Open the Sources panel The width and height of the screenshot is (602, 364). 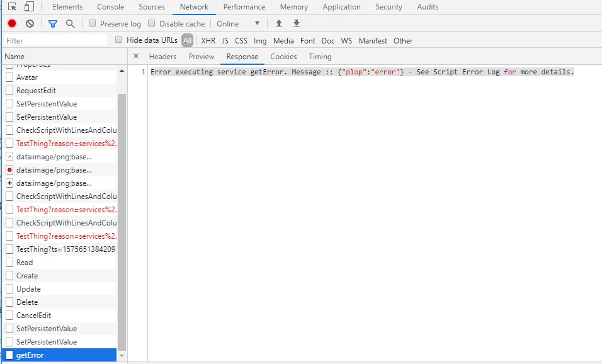(x=152, y=7)
